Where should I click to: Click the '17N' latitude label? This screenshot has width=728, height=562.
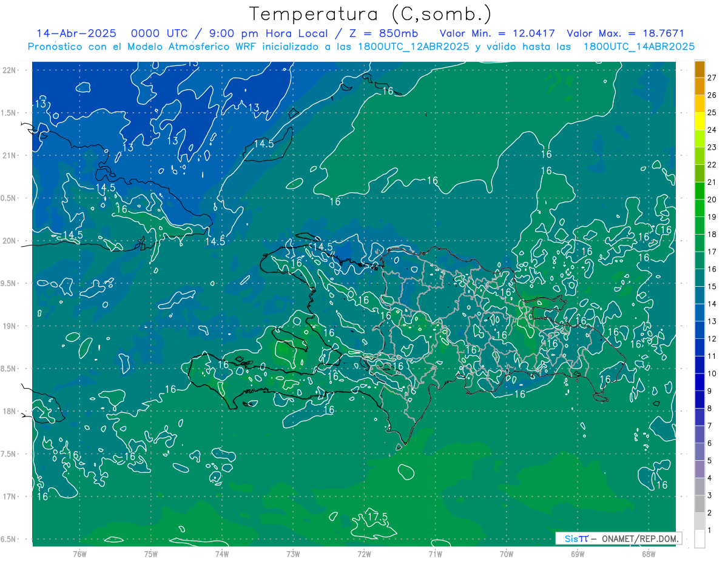pos(9,497)
